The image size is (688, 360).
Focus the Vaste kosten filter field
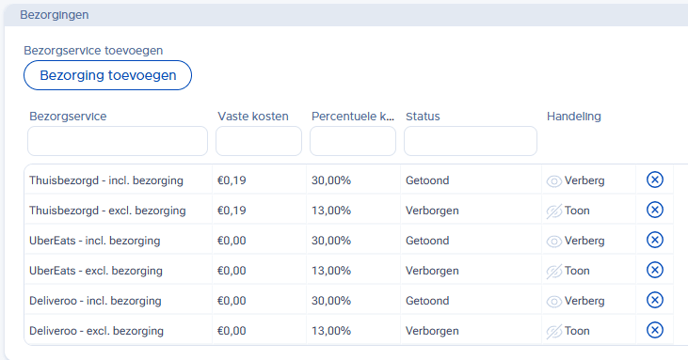coord(259,141)
